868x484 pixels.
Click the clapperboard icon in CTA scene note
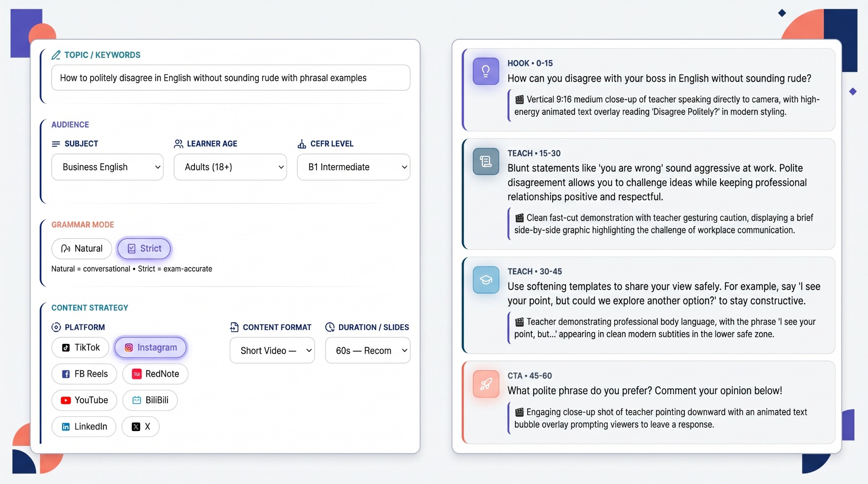519,412
